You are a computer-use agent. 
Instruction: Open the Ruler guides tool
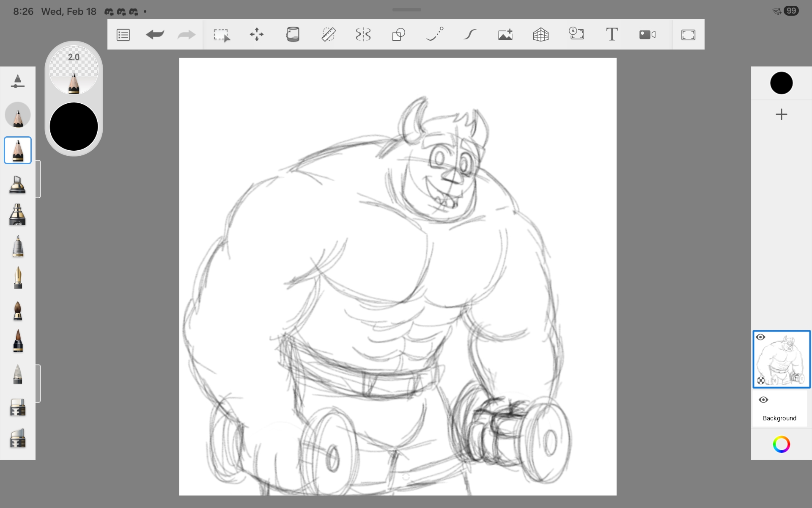328,35
